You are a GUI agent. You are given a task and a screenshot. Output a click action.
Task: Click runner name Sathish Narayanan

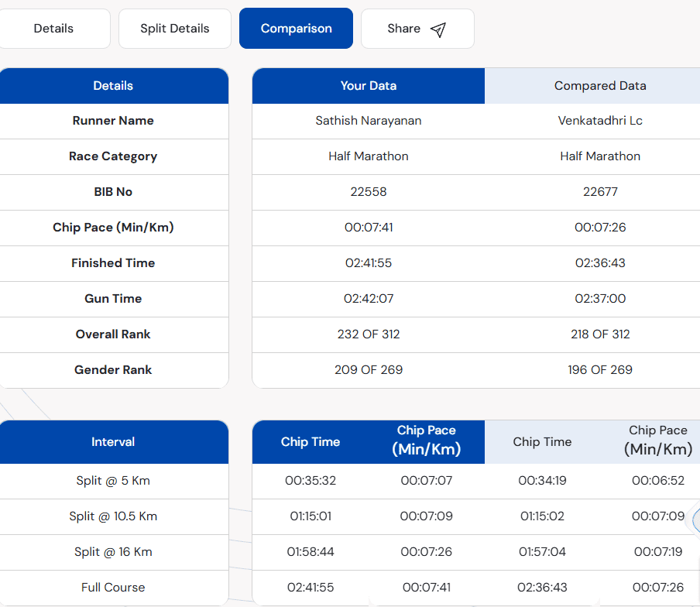369,121
